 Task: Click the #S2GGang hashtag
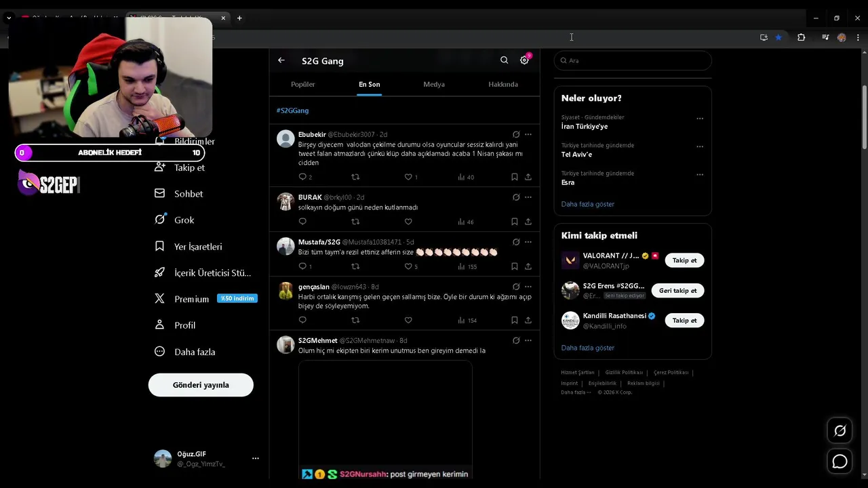[292, 110]
